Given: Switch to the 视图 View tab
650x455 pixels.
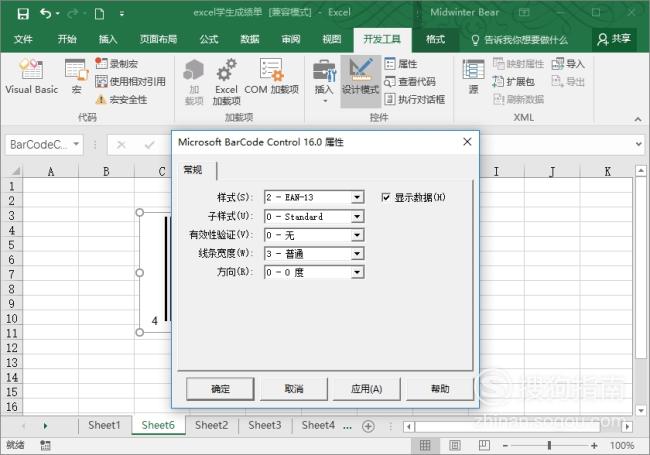Looking at the screenshot, I should click(x=332, y=39).
